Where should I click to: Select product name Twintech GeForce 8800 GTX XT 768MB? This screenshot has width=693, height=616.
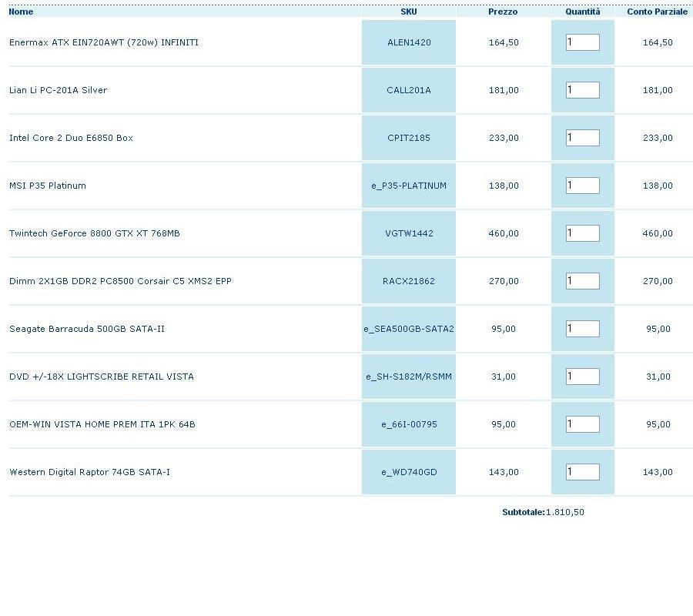[95, 233]
